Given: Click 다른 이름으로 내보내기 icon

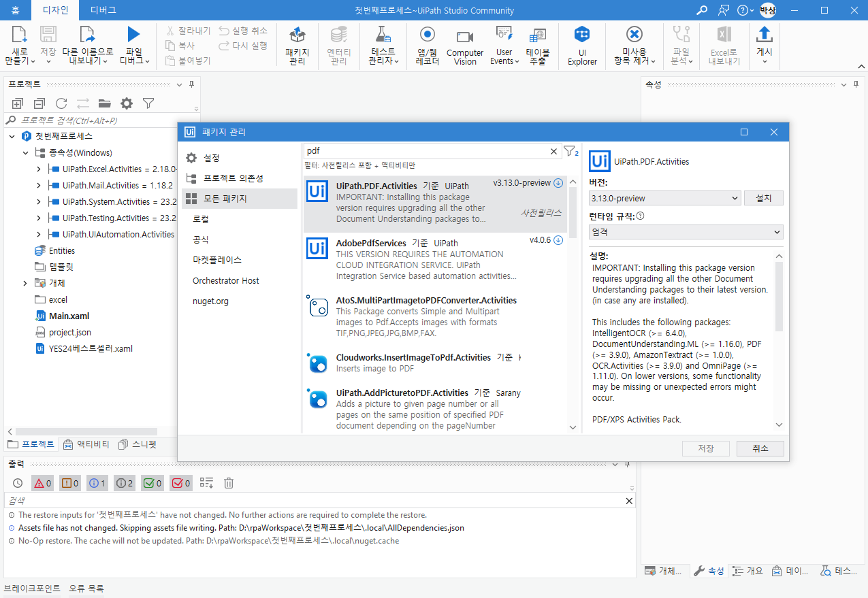Looking at the screenshot, I should tap(87, 35).
